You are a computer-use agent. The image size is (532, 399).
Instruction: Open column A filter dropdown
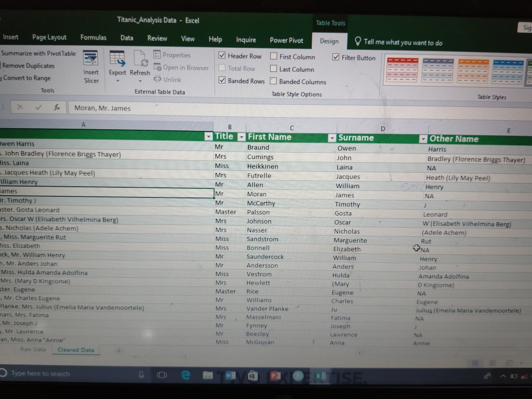(x=209, y=136)
